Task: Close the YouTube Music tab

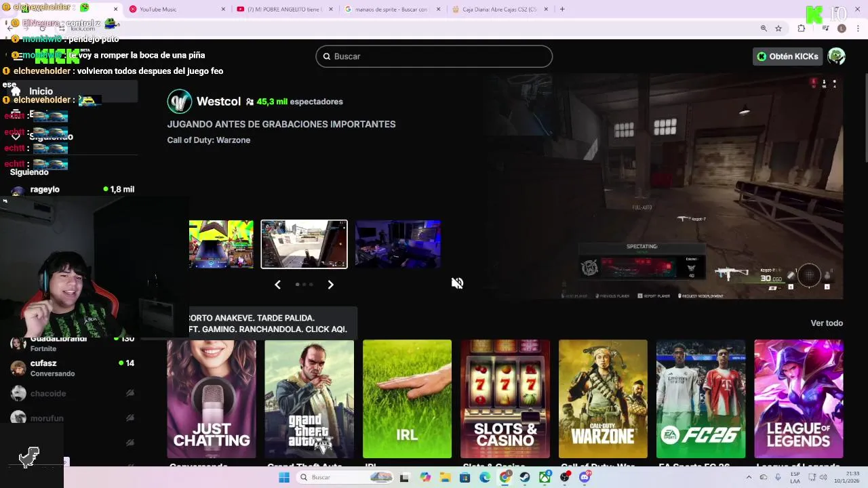Action: click(x=223, y=9)
